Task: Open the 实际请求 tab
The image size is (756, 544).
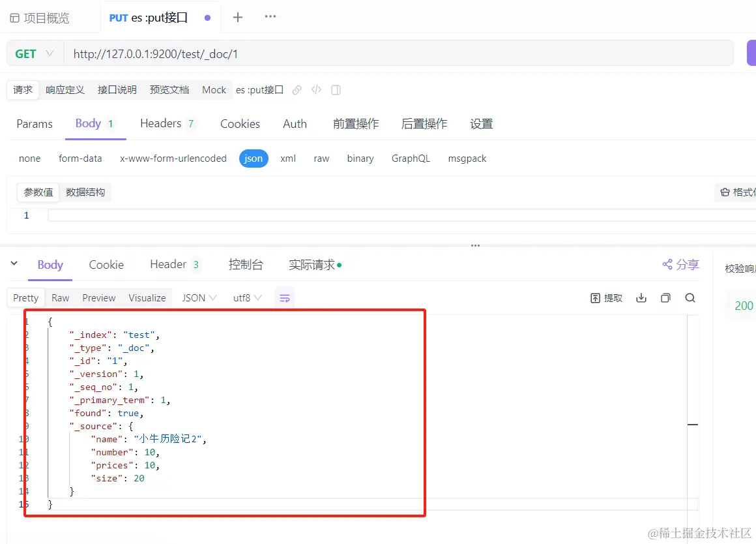Action: [315, 265]
